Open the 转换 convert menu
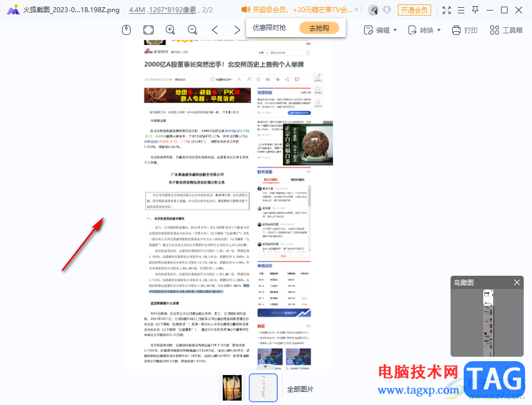The width and height of the screenshot is (532, 405). pos(424,31)
